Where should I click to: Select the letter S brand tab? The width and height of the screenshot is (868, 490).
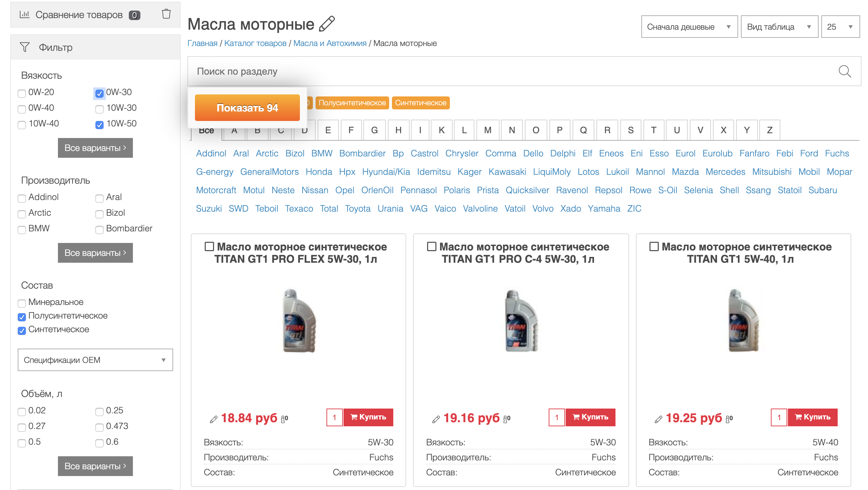pyautogui.click(x=630, y=130)
